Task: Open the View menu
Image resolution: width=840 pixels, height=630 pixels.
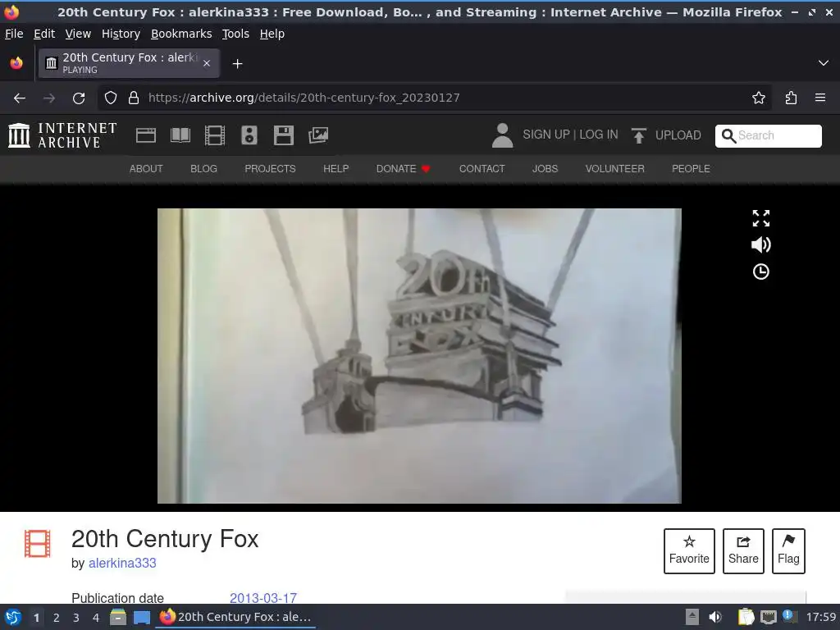Action: [x=78, y=34]
